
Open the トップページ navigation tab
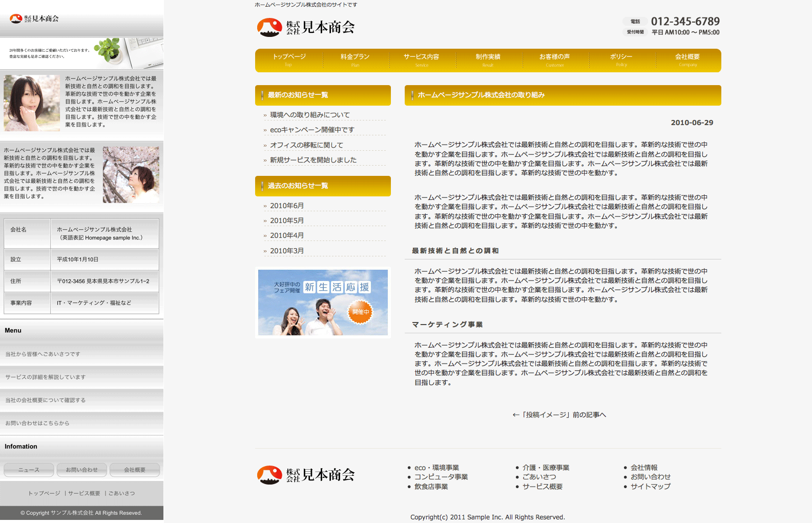(x=289, y=60)
